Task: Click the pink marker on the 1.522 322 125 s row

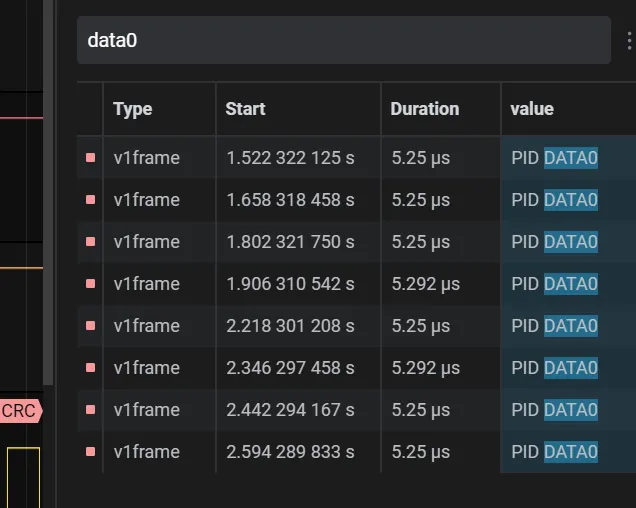Action: tap(91, 158)
